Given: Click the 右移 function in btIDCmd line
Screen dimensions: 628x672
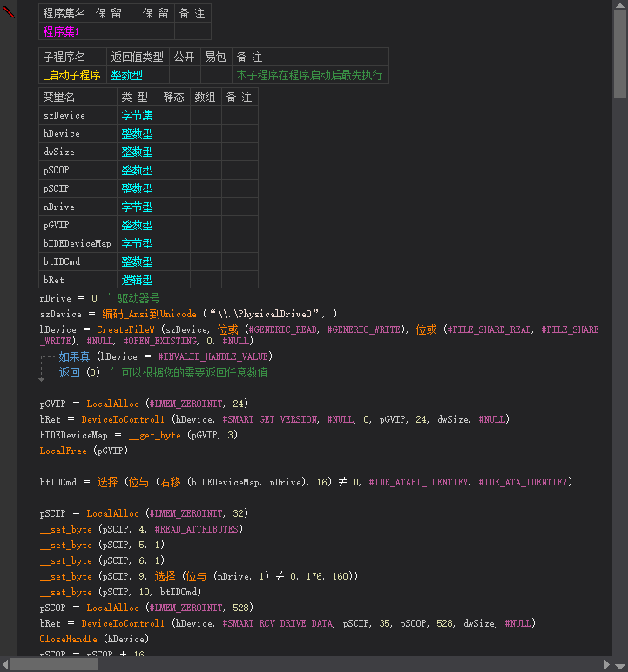Looking at the screenshot, I should click(x=170, y=482).
